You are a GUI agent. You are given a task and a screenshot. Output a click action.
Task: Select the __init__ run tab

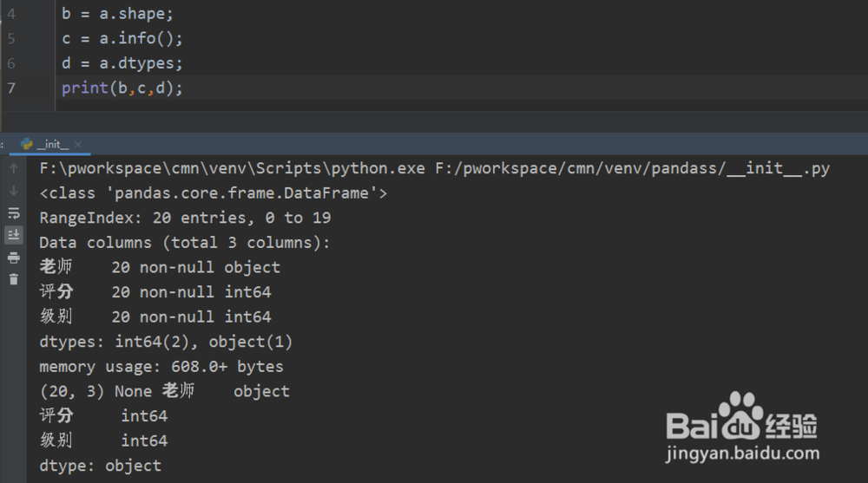click(52, 144)
